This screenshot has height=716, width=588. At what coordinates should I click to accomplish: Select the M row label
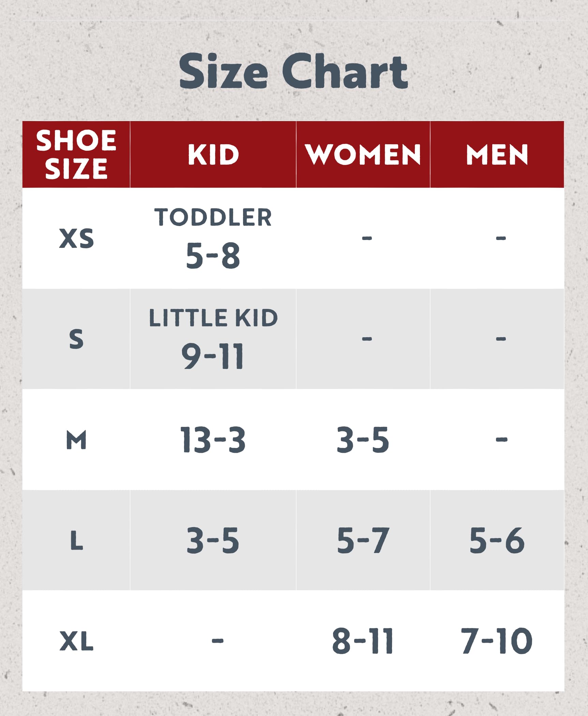76,440
